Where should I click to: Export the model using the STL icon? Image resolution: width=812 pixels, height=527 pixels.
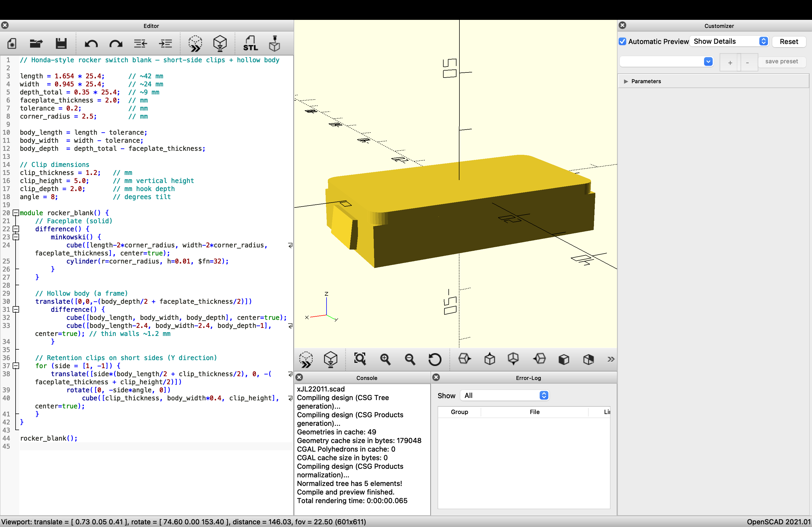tap(250, 44)
